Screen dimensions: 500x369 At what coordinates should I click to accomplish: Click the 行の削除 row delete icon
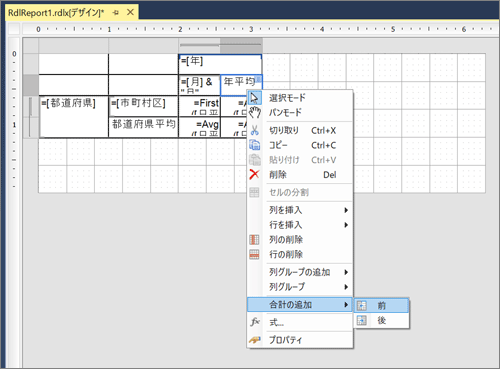(254, 254)
